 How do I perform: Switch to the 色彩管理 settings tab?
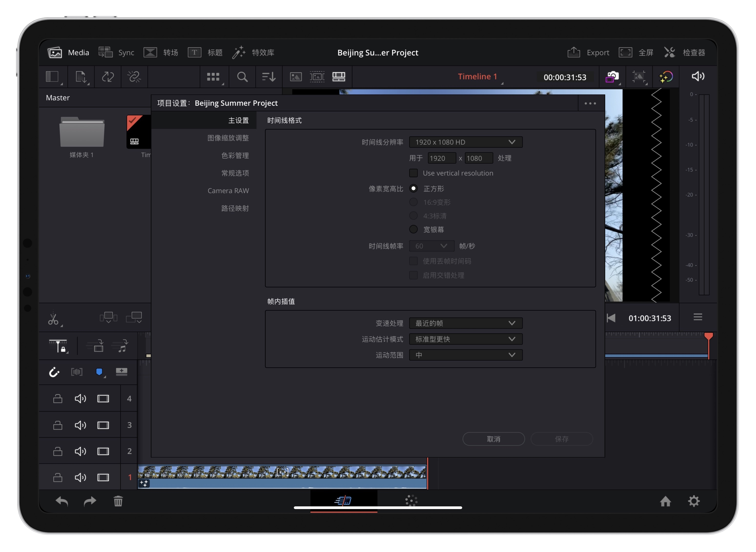coord(235,155)
